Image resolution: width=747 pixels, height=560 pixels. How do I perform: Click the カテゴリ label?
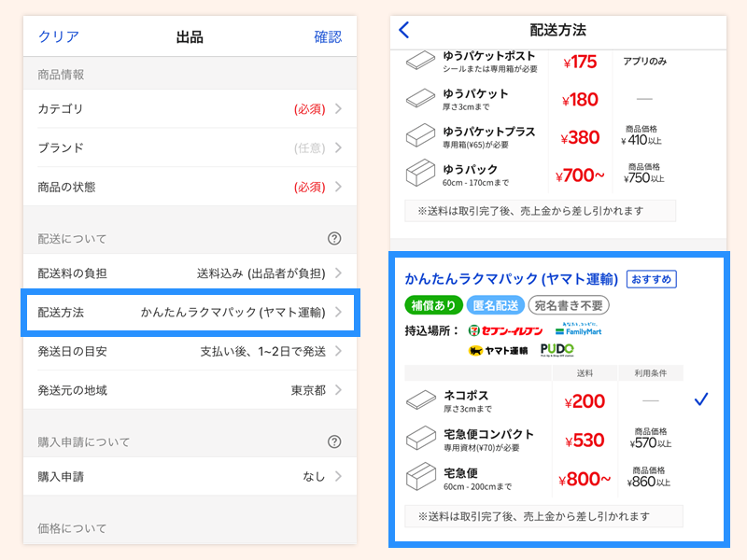point(61,108)
